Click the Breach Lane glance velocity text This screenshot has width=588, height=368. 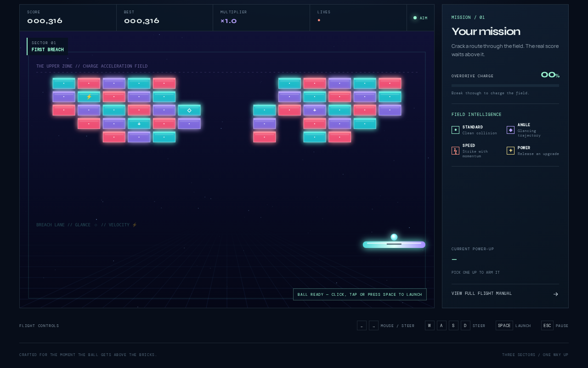point(87,225)
